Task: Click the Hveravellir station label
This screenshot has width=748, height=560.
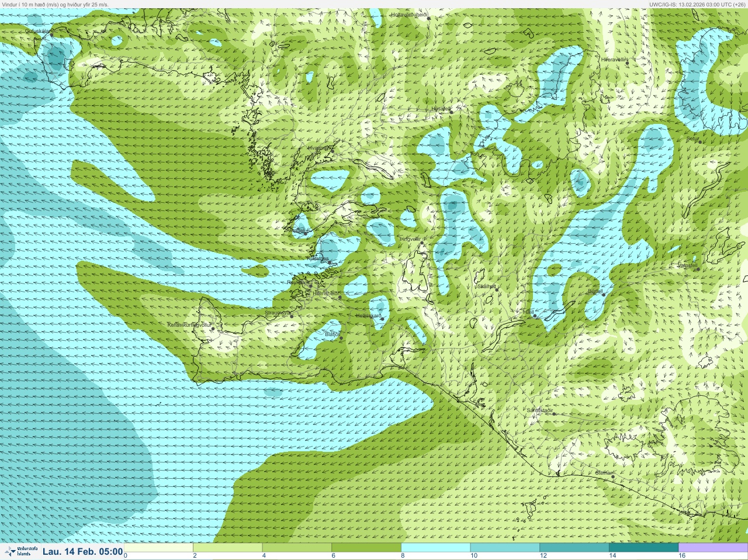Action: point(613,59)
